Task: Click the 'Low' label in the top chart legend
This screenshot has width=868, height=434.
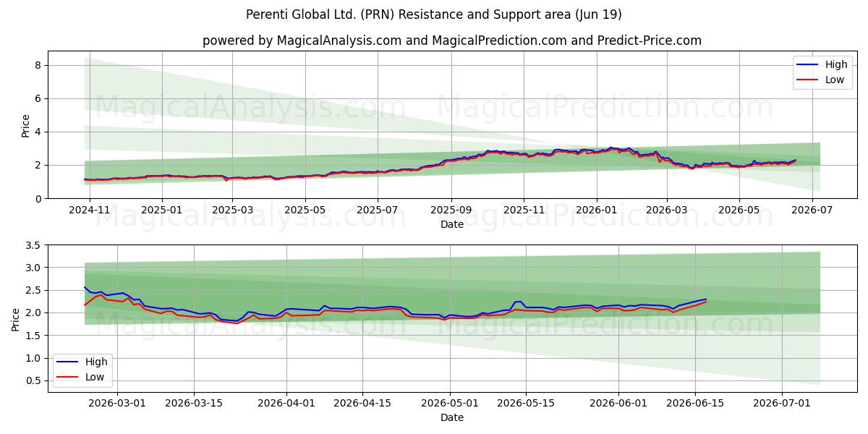Action: coord(835,80)
